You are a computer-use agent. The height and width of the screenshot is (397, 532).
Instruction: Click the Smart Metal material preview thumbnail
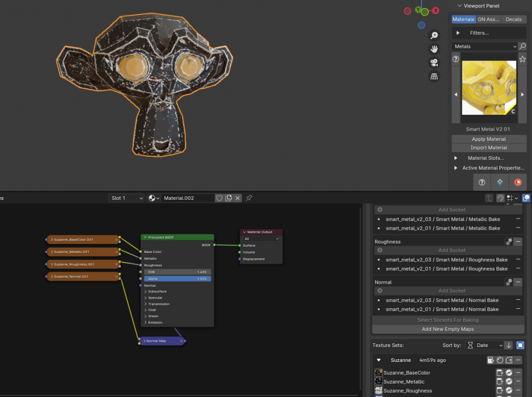click(488, 88)
